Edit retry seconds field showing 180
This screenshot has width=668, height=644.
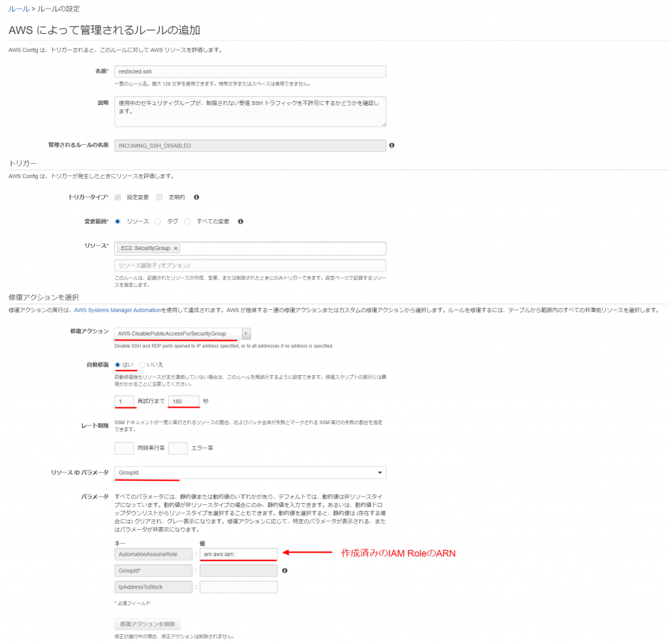(x=184, y=401)
